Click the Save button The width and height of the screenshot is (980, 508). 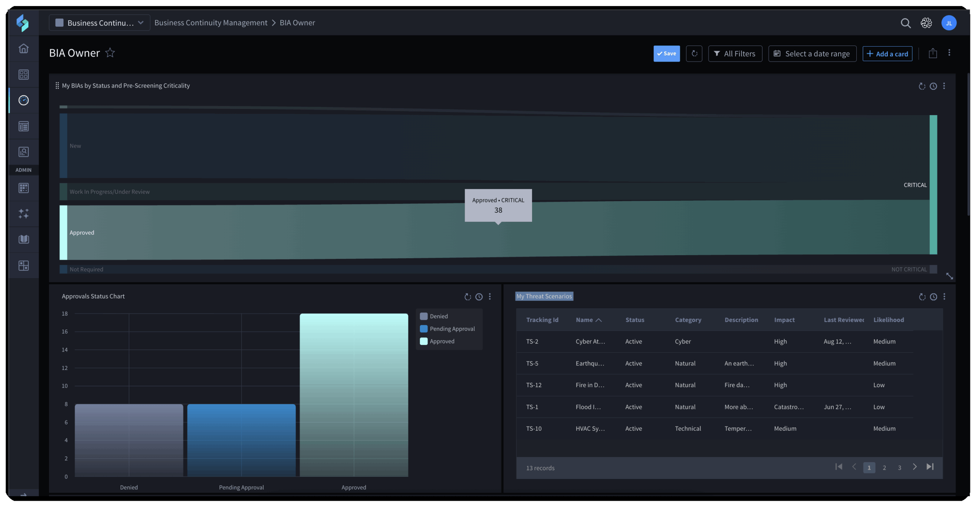[x=666, y=54]
